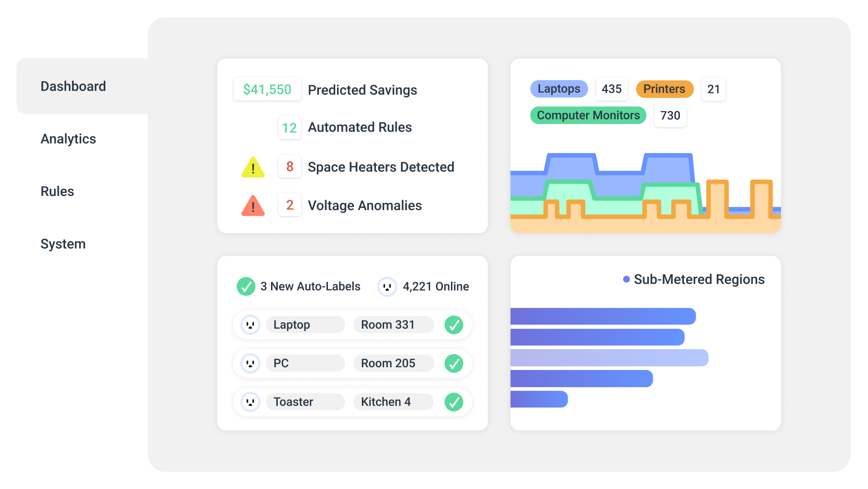Toggle the Laptops category filter
The image size is (868, 489).
pos(559,89)
